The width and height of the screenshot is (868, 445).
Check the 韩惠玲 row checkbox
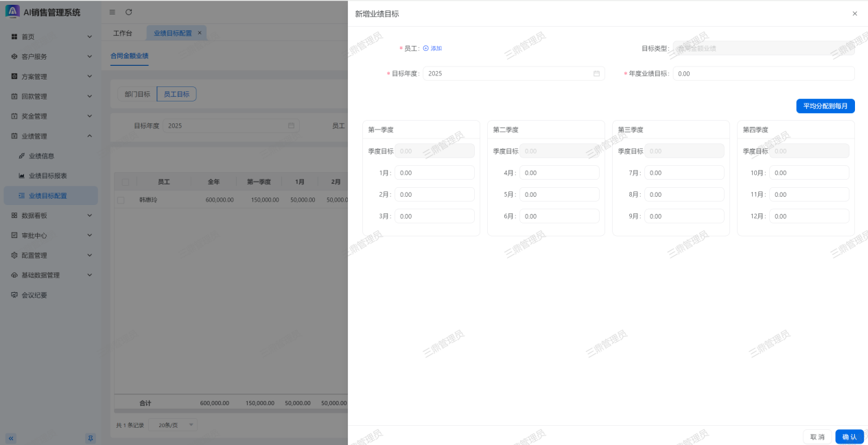point(121,200)
